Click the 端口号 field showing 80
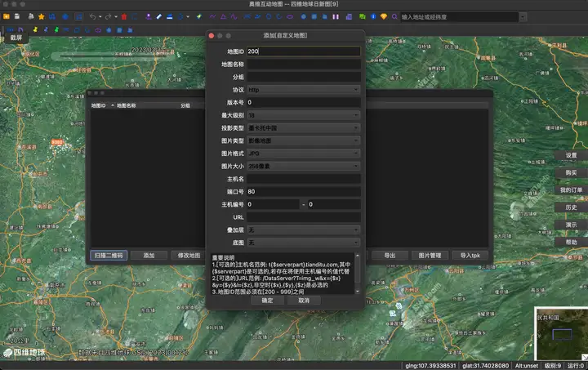 pos(303,192)
